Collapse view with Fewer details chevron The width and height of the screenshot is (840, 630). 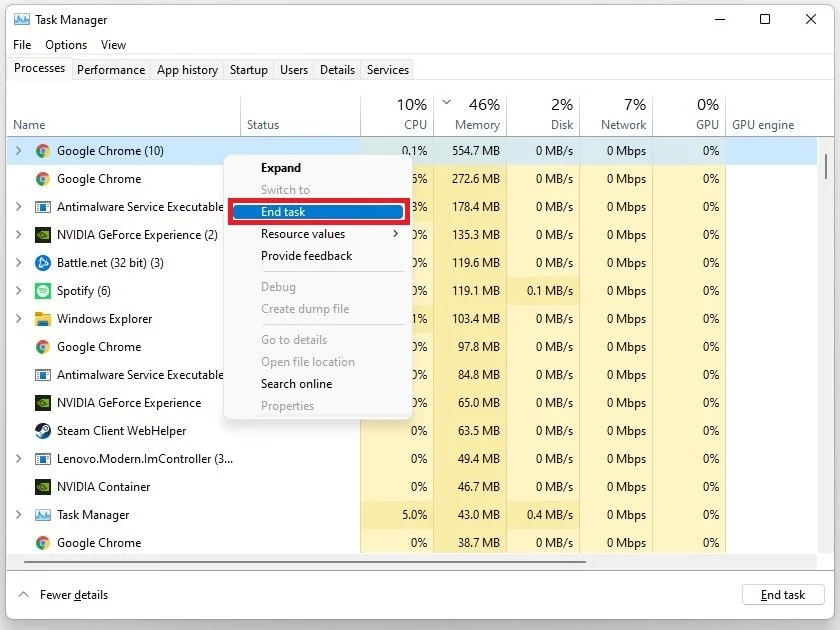(x=24, y=594)
